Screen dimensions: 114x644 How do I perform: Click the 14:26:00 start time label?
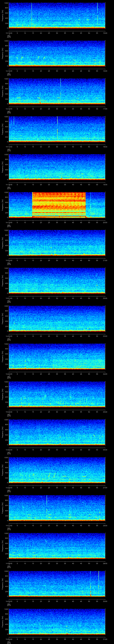click(9, 488)
